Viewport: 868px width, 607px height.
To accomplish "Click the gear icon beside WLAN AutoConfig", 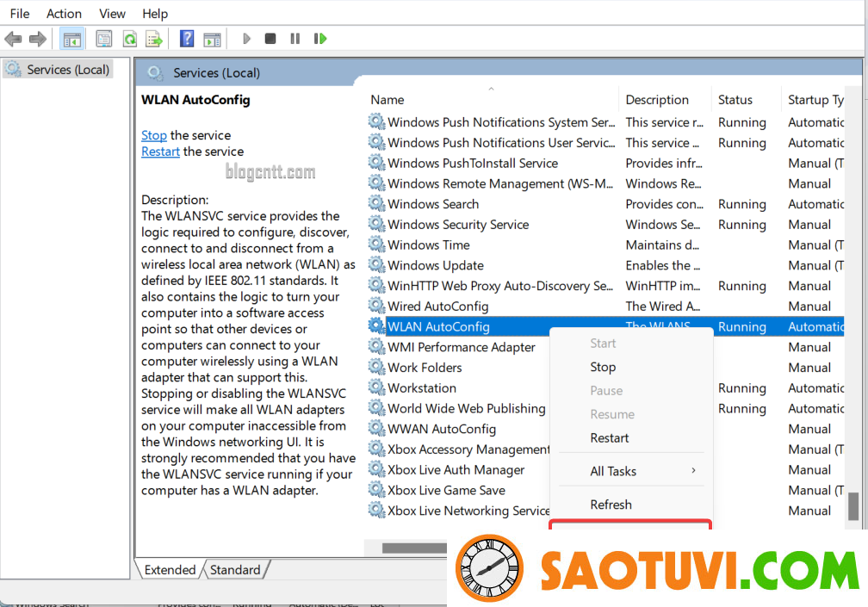I will pyautogui.click(x=377, y=326).
